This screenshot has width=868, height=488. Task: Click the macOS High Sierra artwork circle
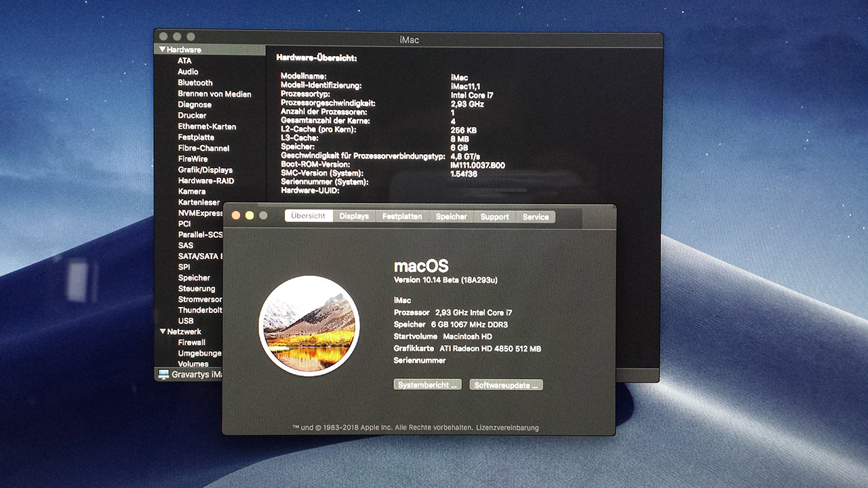click(x=309, y=326)
